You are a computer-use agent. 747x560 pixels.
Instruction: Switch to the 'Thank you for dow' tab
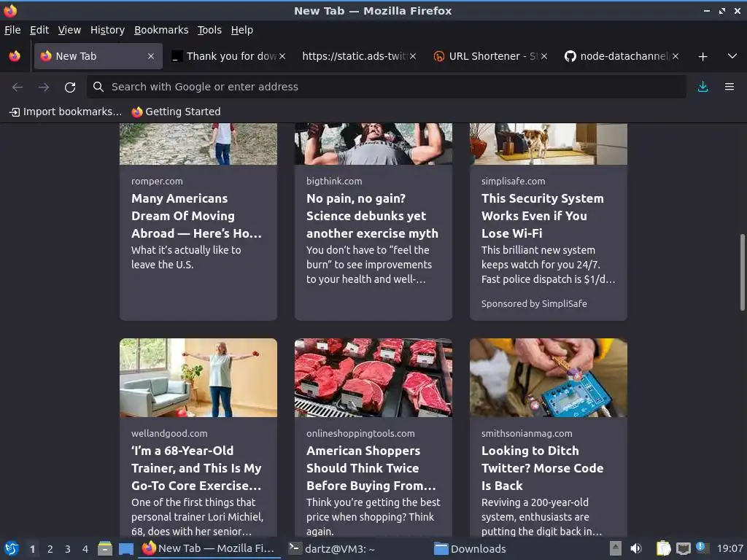point(228,56)
